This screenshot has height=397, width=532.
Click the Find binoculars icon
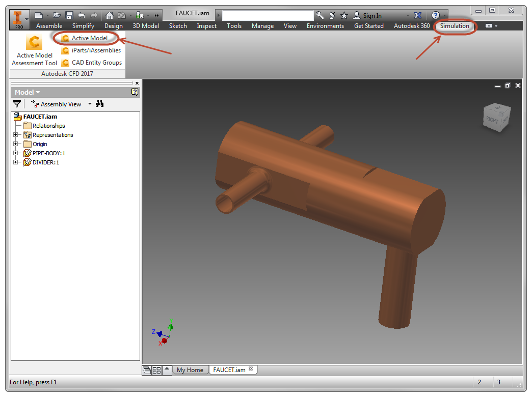[99, 104]
